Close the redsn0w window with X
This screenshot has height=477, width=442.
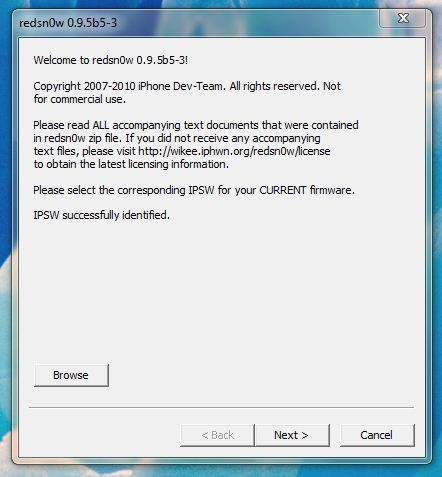click(x=403, y=18)
